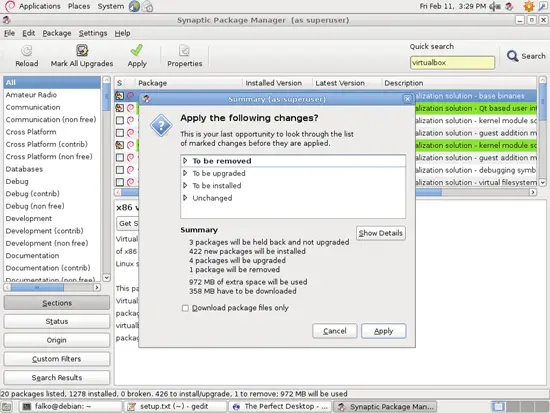The width and height of the screenshot is (550, 413).
Task: Click the date and time clock
Action: [452, 6]
